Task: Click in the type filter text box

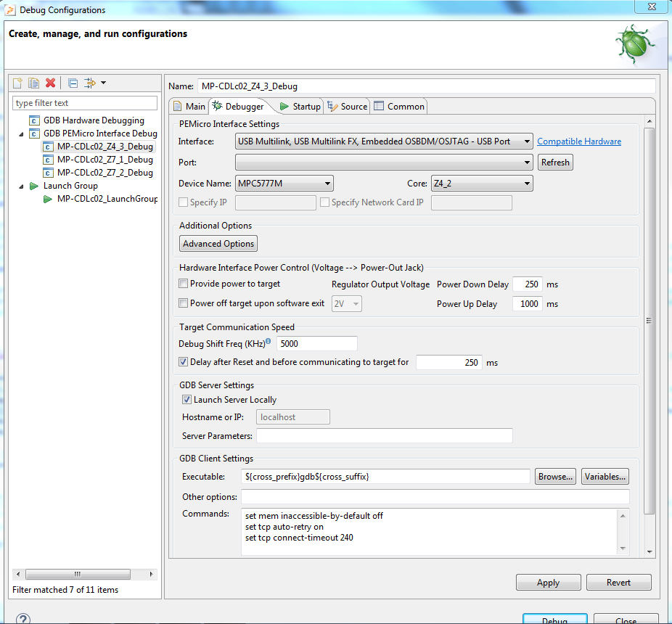Action: 85,103
